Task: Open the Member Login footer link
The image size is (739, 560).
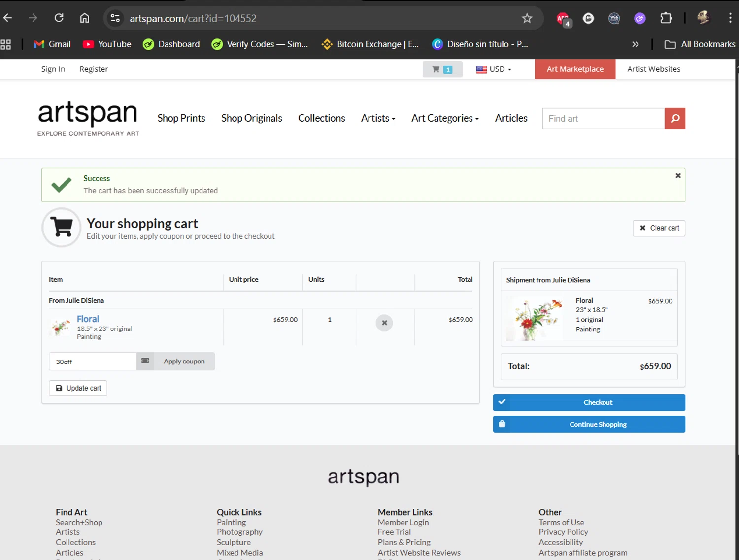Action: [403, 522]
